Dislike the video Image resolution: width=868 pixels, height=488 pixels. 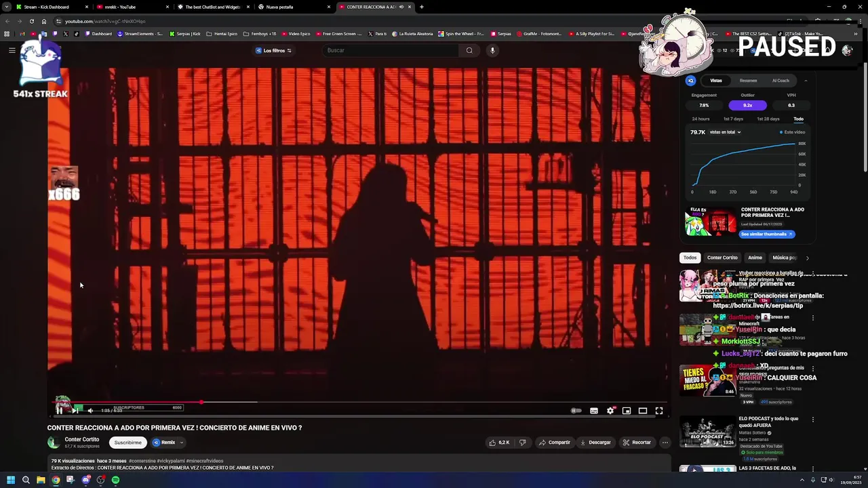522,443
